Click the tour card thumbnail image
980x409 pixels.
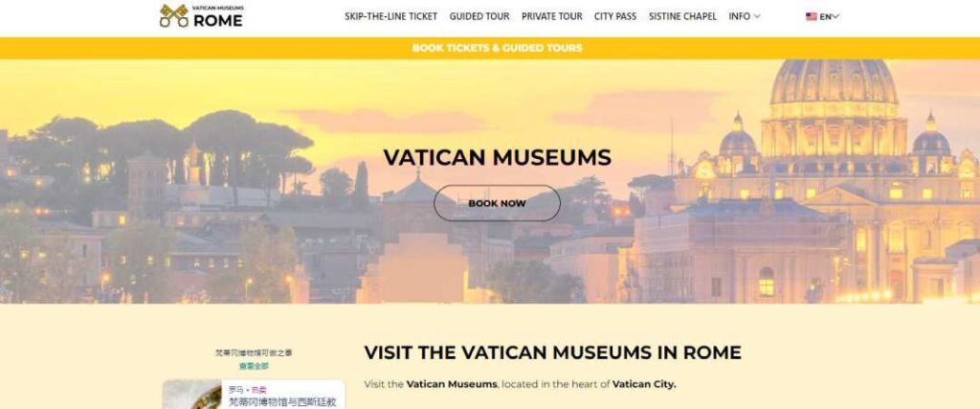point(192,396)
